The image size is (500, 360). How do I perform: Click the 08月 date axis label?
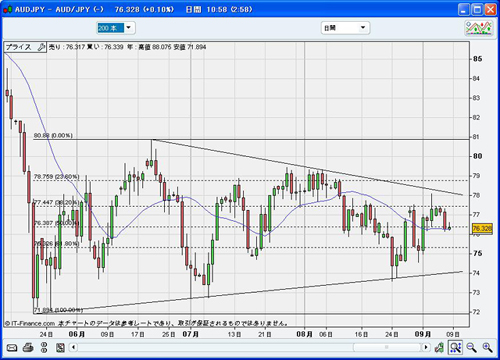(x=304, y=334)
